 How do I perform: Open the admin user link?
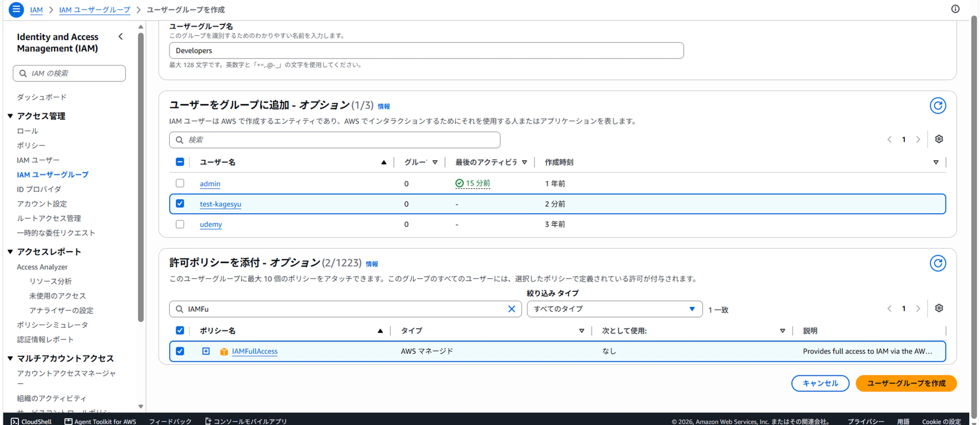pyautogui.click(x=210, y=184)
